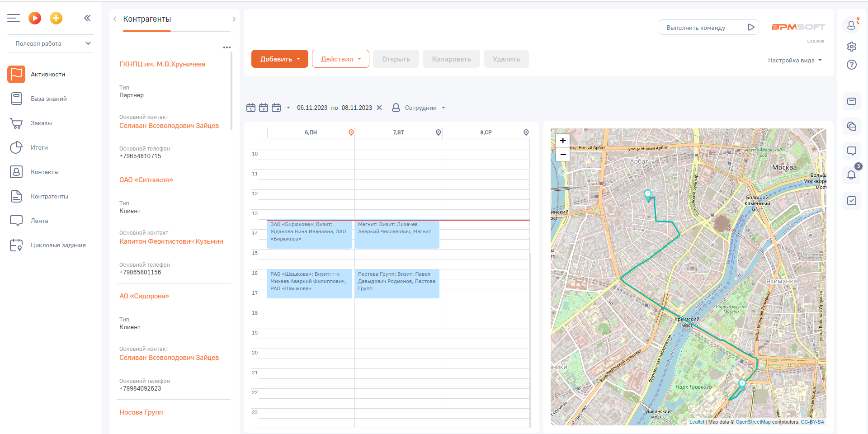This screenshot has width=868, height=434.
Task: Click next arrow in Контрагенты panel
Action: click(x=234, y=19)
